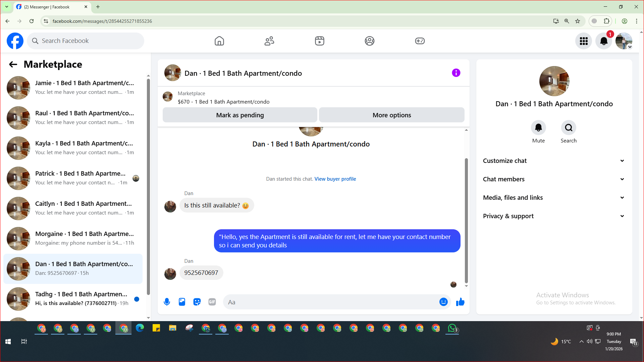Open the notifications bell with badge
This screenshot has height=362, width=644.
(x=604, y=41)
